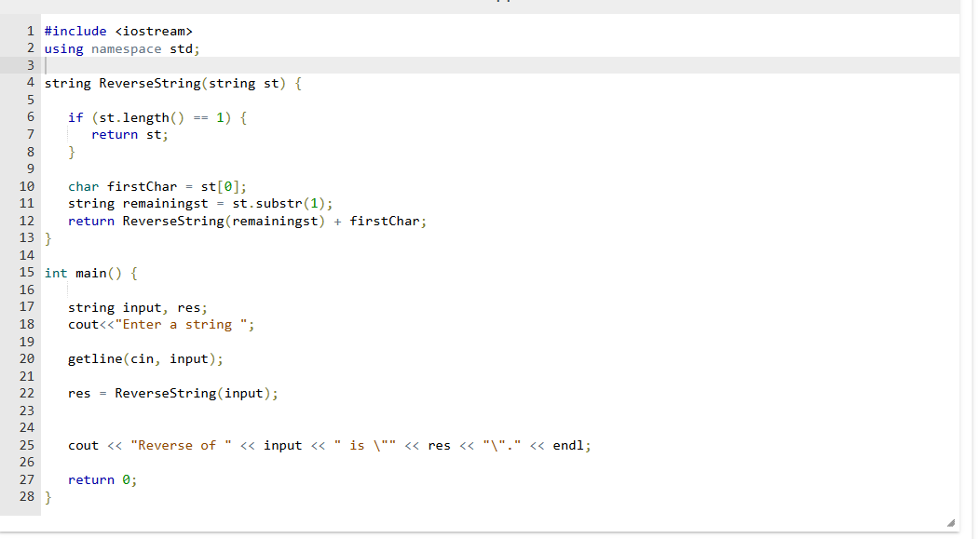
Task: Click line number 15 in the gutter
Action: [27, 272]
